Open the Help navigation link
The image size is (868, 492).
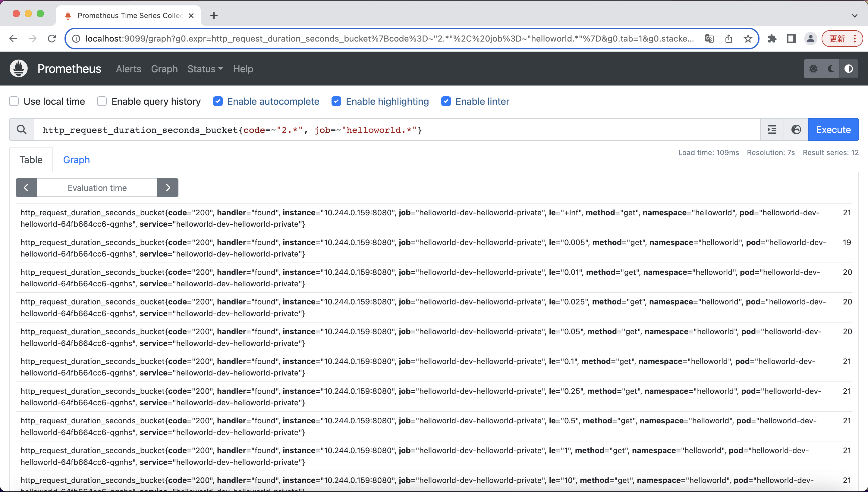(x=243, y=69)
